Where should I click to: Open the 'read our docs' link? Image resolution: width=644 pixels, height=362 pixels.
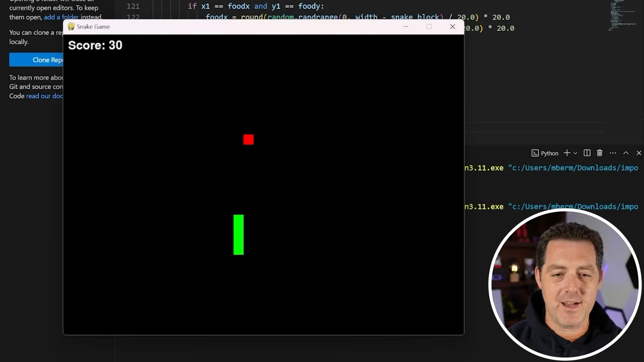click(45, 96)
